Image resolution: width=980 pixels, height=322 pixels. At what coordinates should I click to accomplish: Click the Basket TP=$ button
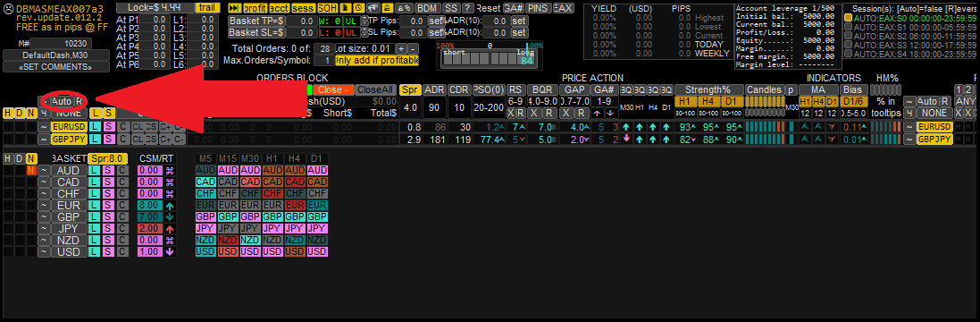point(256,21)
